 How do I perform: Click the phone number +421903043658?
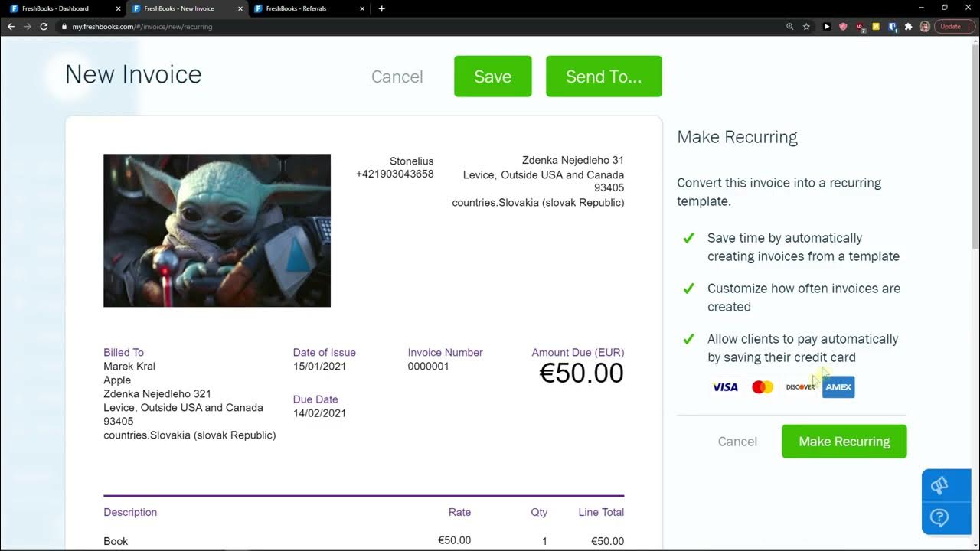[394, 174]
